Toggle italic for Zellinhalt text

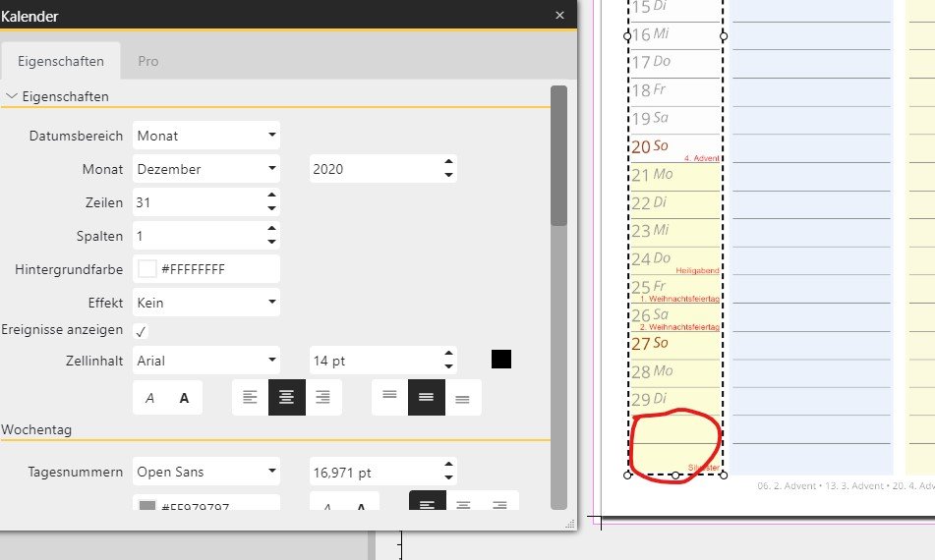tap(150, 398)
